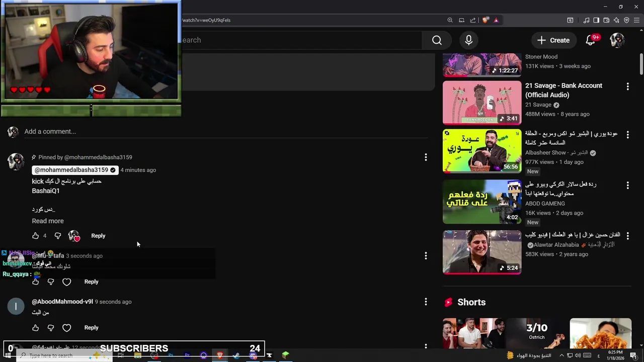The width and height of the screenshot is (644, 362).
Task: Open the volume speaker tray icon
Action: [578, 355]
